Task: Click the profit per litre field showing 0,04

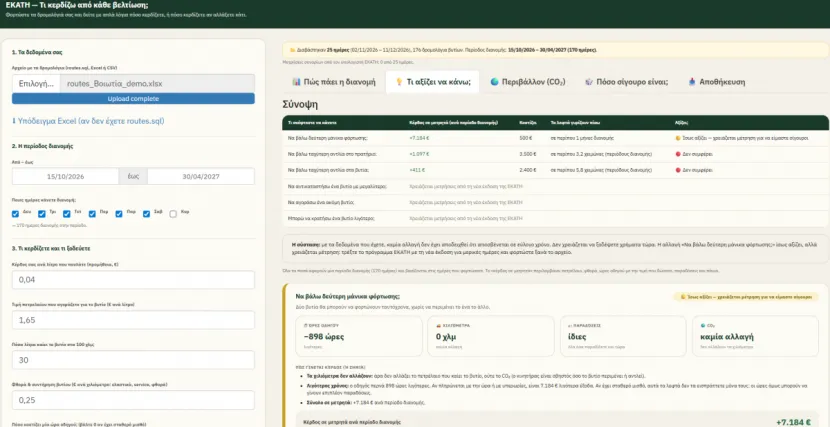Action: coord(133,280)
